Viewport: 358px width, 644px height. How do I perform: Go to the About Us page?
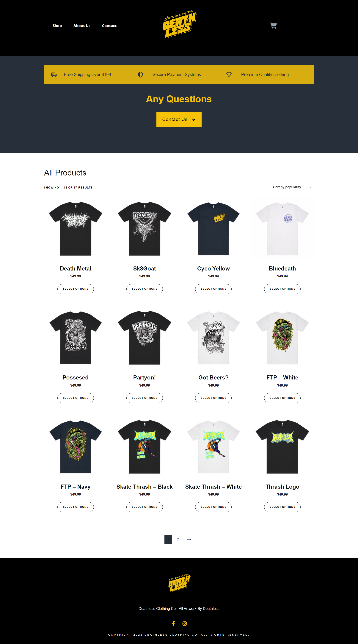tap(82, 26)
